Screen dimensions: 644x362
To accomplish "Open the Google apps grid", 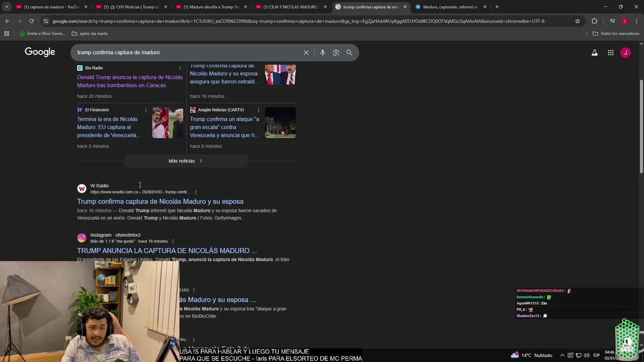I will point(610,52).
